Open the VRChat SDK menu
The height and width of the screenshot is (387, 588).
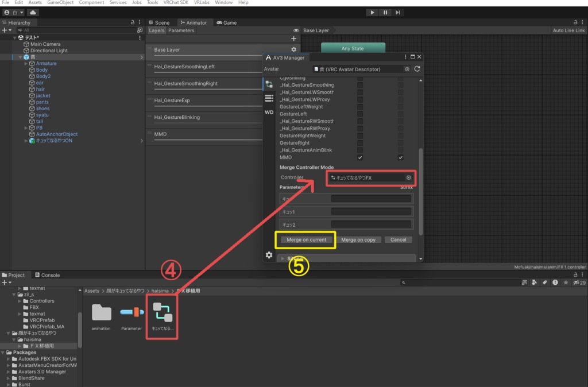(176, 3)
